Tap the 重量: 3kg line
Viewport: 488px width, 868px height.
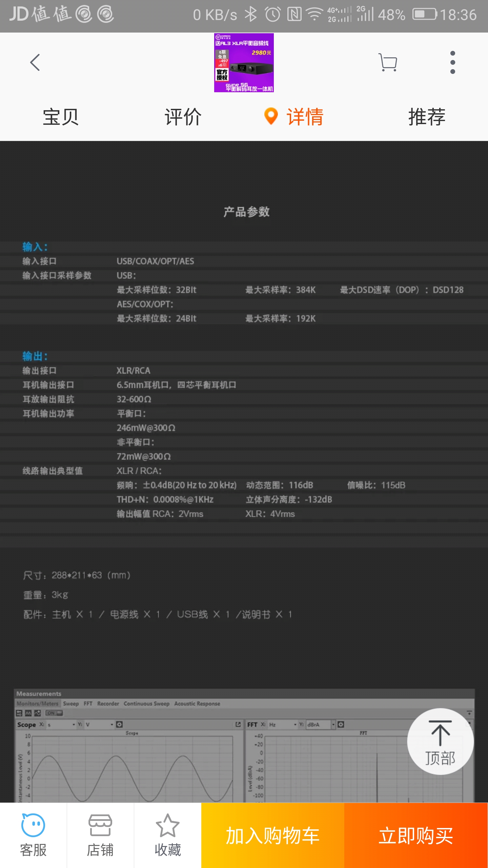46,595
